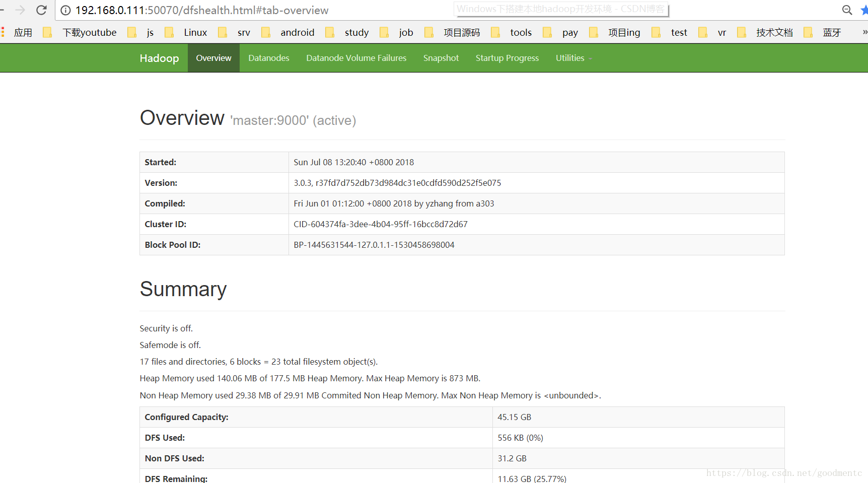Select the Started time value 'Sun Jul 08 13:20:40 +0800 2018'
The width and height of the screenshot is (868, 483).
coord(353,162)
